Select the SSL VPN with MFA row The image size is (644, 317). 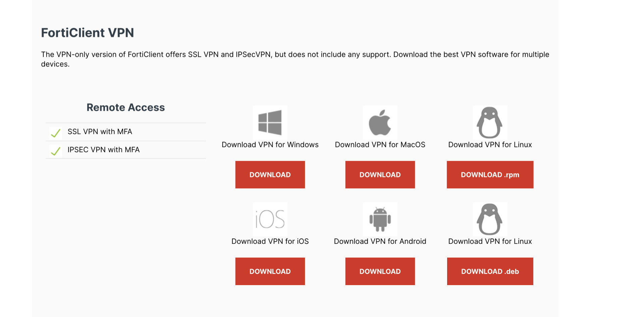(126, 132)
